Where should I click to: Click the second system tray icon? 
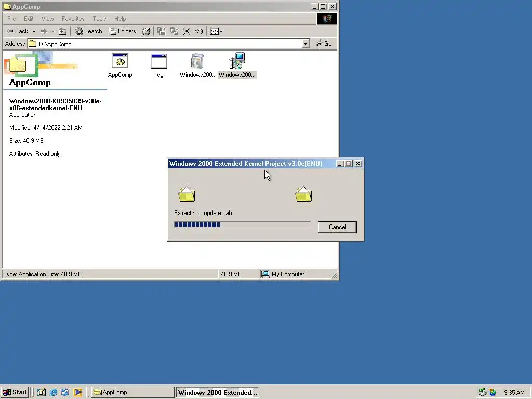(x=493, y=393)
